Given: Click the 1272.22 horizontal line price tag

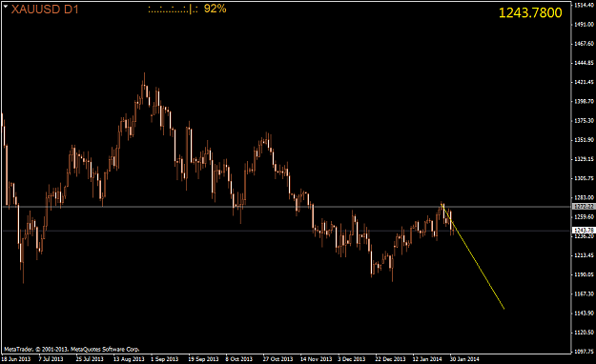Looking at the screenshot, I should [584, 207].
